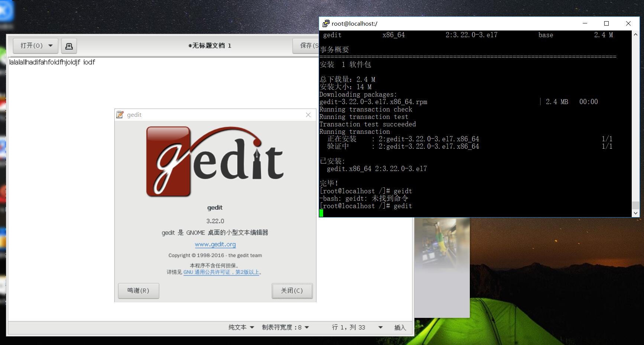The image size is (644, 345).
Task: Click the 插入 insert mode indicator
Action: click(x=400, y=328)
